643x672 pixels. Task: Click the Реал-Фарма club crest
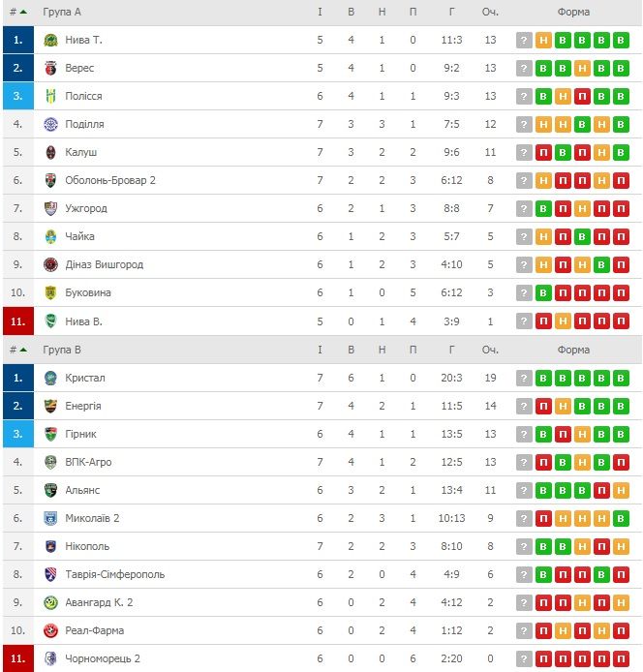50,631
